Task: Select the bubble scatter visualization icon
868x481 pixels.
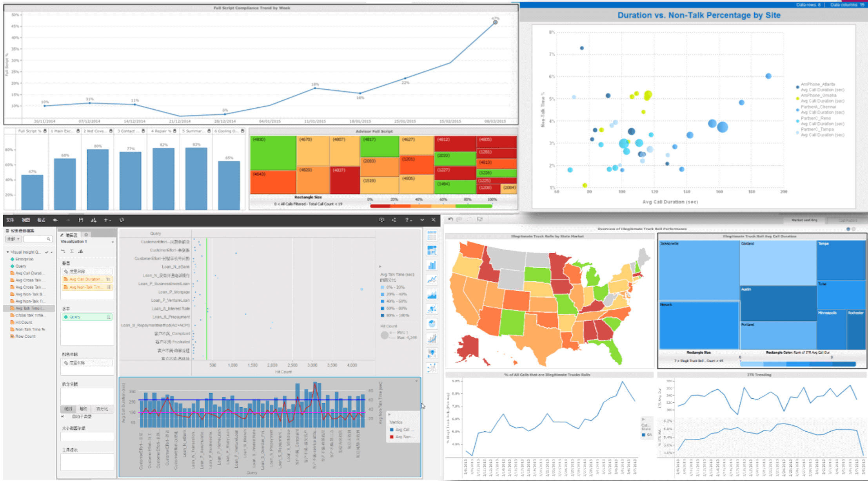Action: pyautogui.click(x=432, y=309)
